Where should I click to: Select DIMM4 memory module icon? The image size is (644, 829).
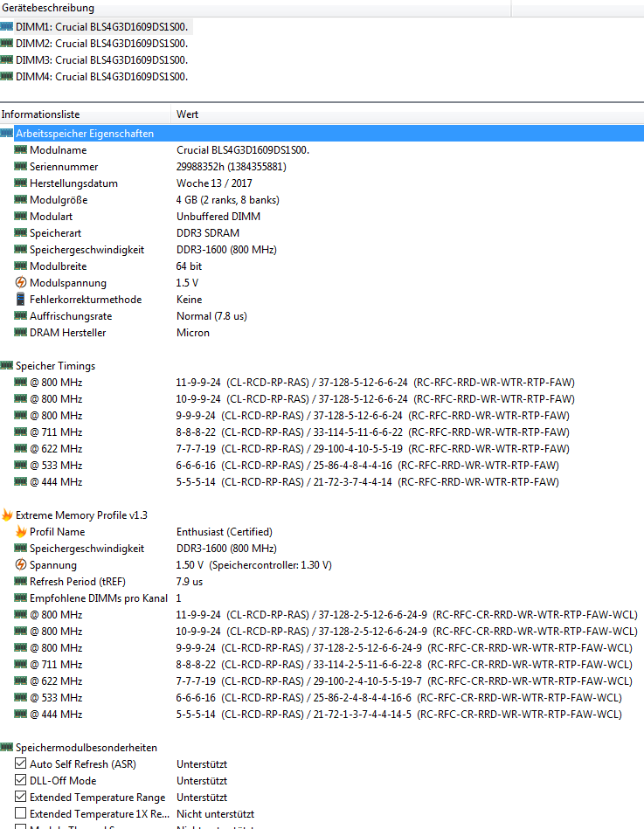(x=7, y=76)
